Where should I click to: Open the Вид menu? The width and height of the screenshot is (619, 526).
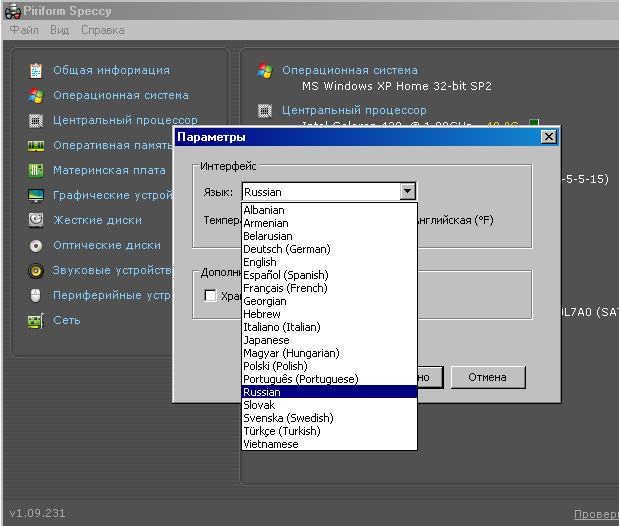click(60, 30)
